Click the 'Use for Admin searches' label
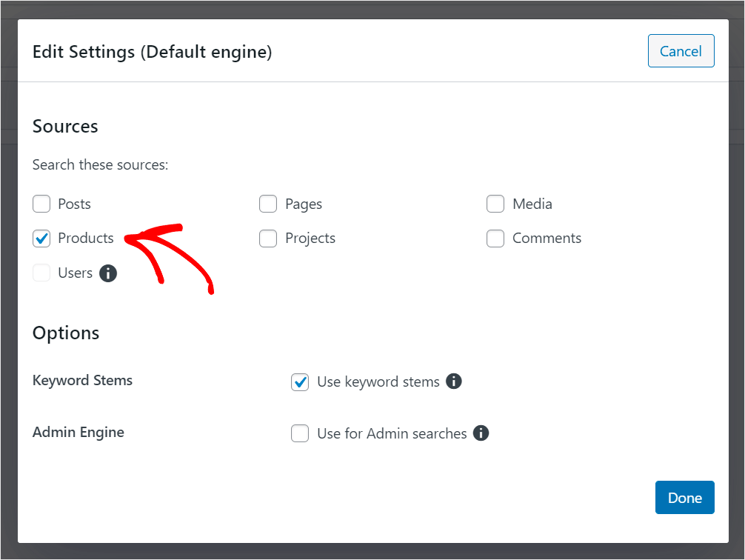The height and width of the screenshot is (560, 745). (x=392, y=433)
